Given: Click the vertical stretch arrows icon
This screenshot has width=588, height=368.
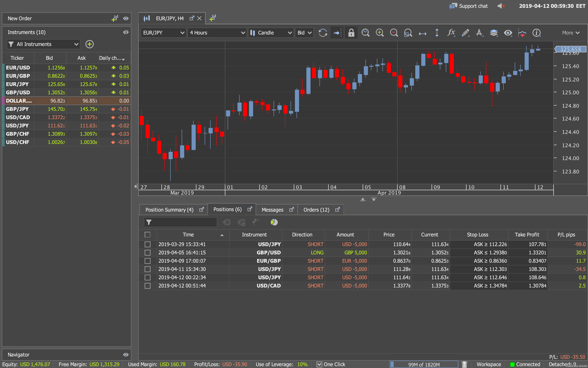Looking at the screenshot, I should pyautogui.click(x=437, y=33).
